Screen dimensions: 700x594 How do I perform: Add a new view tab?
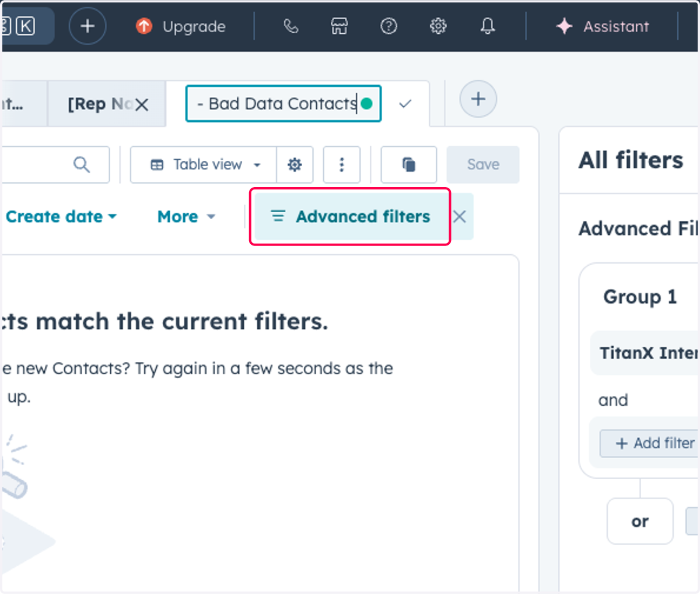click(478, 99)
